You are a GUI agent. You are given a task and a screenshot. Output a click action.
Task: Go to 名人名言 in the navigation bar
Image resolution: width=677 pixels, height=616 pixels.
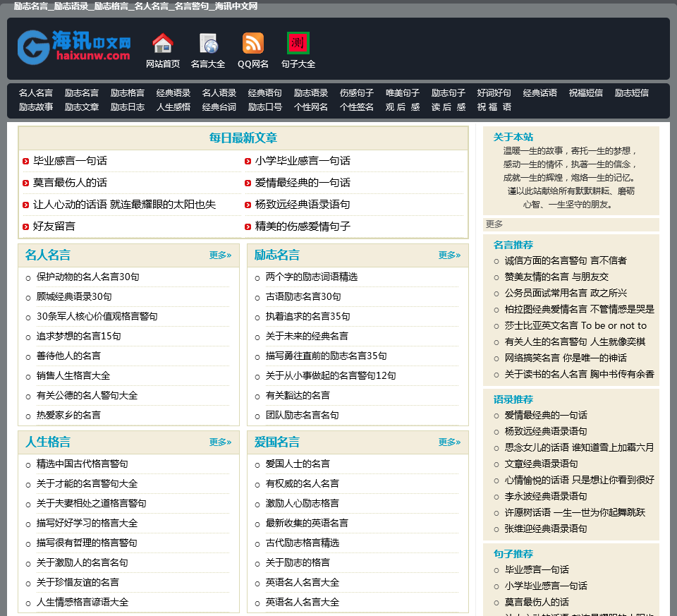pos(36,93)
